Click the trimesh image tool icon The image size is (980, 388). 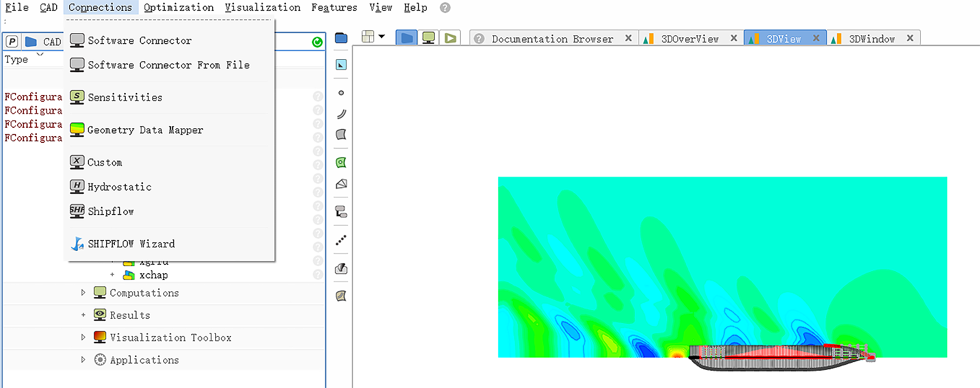[x=341, y=269]
